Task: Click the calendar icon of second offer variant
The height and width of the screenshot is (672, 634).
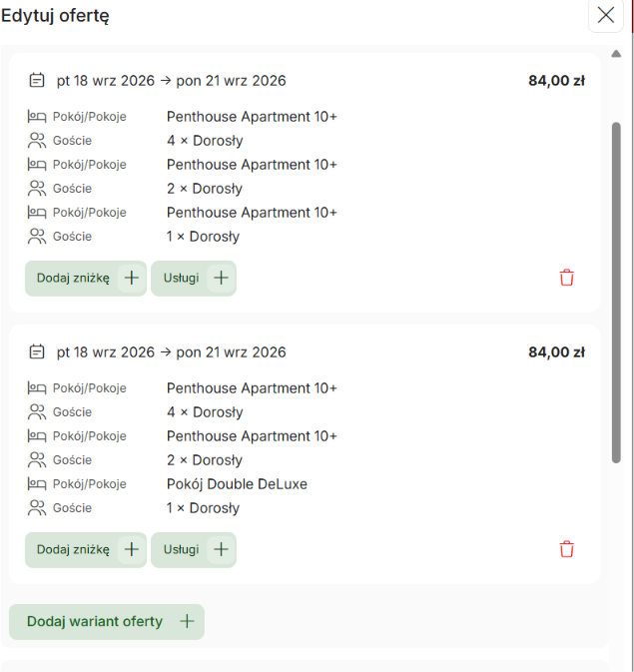Action: click(37, 351)
